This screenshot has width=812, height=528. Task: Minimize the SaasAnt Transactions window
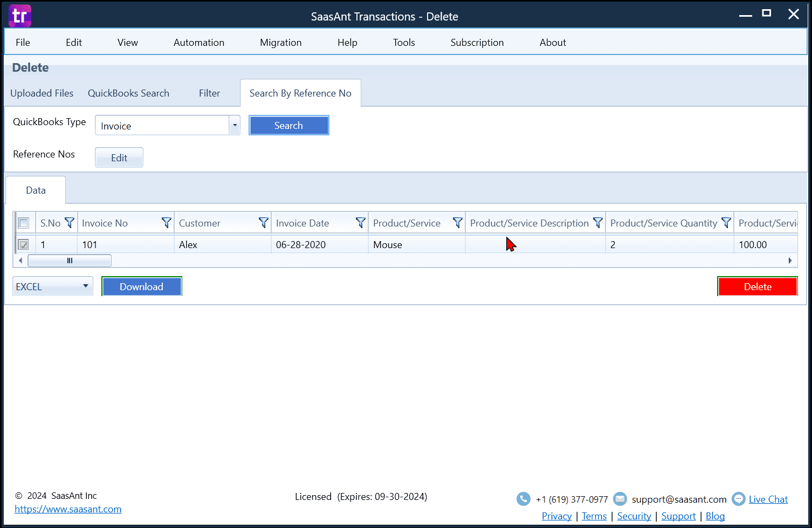pyautogui.click(x=746, y=15)
